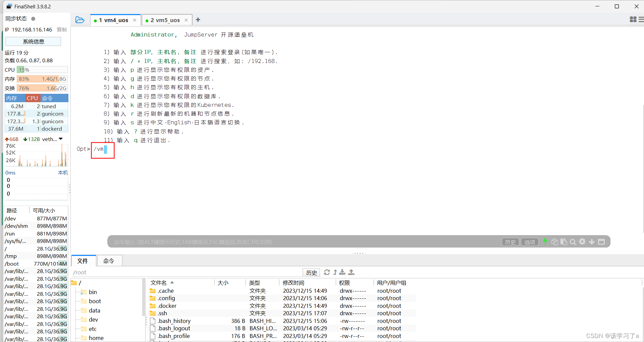Select the .bash_profile file
The image size is (644, 342).
point(282,336)
